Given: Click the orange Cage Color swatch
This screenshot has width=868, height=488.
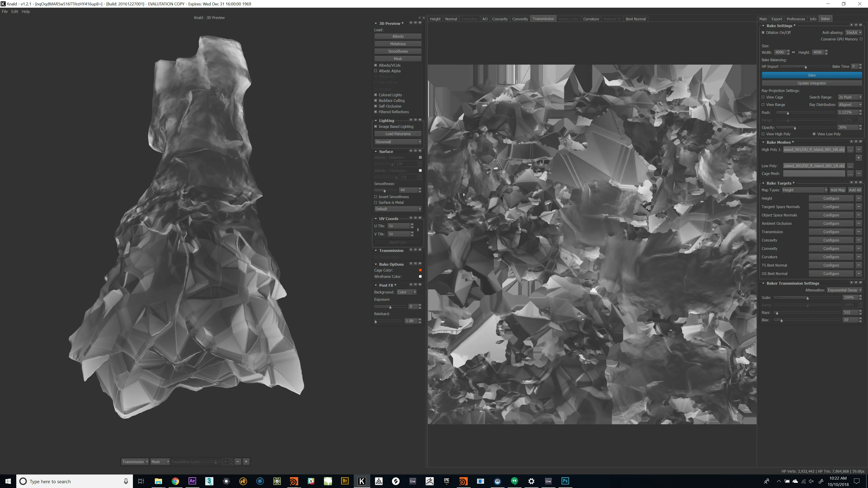Looking at the screenshot, I should pos(420,270).
